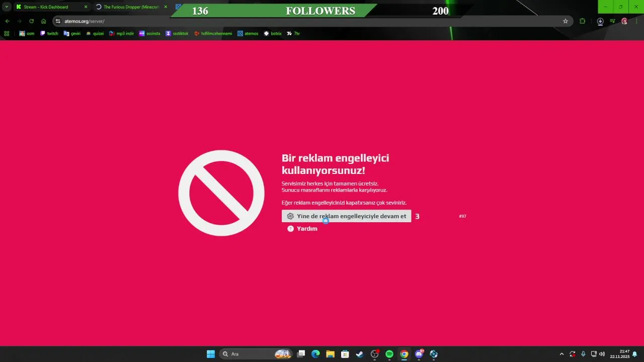Open the browser home page icon

tap(43, 21)
